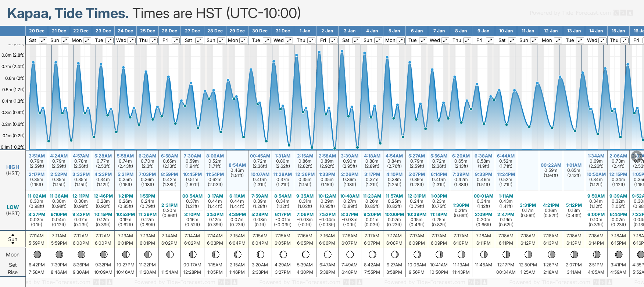This screenshot has width=644, height=287.
Task: Click the 12 Jan date header
Action: pyautogui.click(x=551, y=31)
